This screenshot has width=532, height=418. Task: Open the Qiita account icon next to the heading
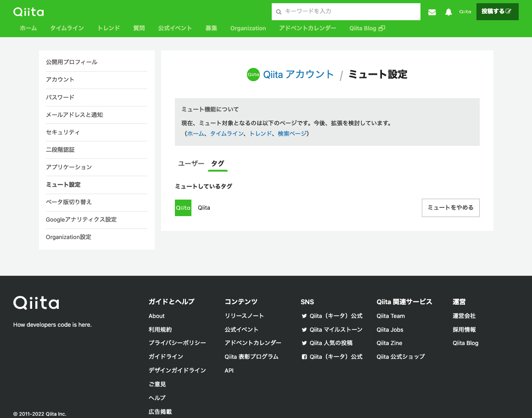click(253, 74)
